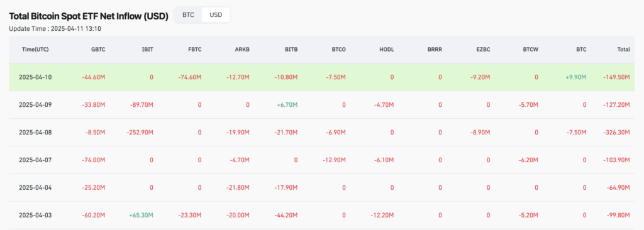Click the -25.20M GBTC cell
This screenshot has width=644, height=230.
pyautogui.click(x=94, y=187)
